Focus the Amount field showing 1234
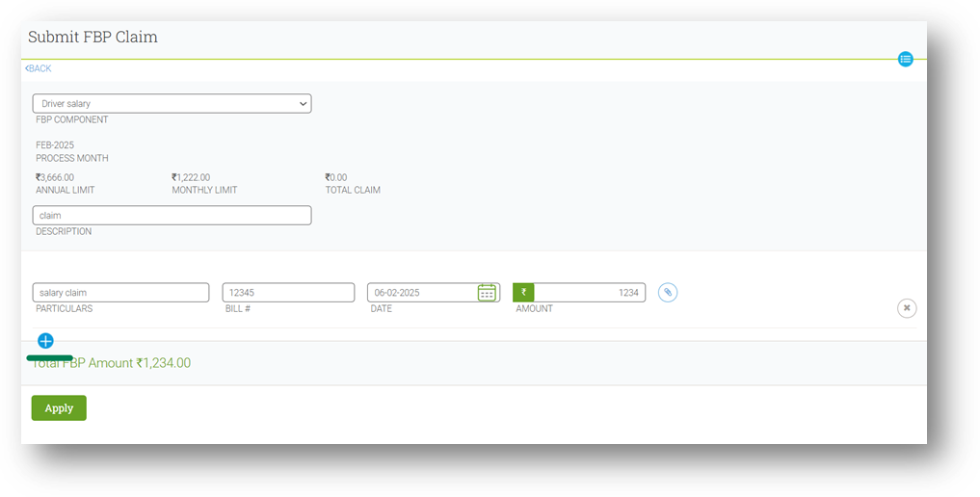This screenshot has width=980, height=497. point(590,292)
